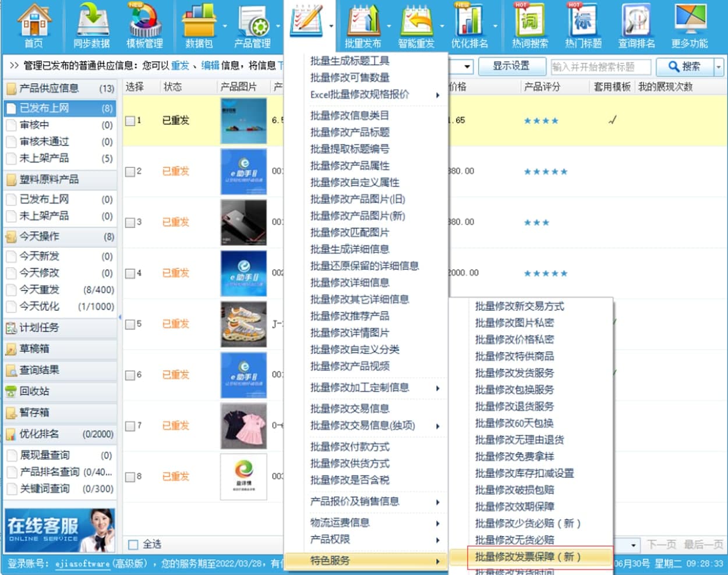Click the search title input field
The image size is (728, 575).
click(600, 67)
